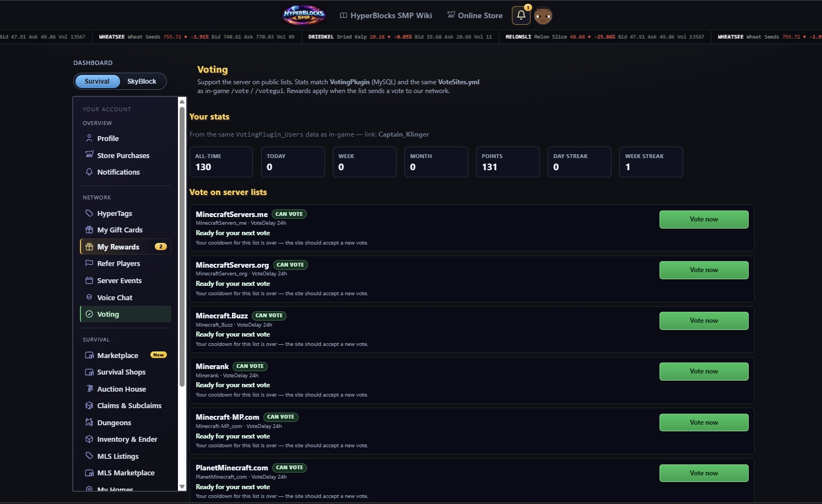Click the MELONSLI Melon Slice ticker entry
This screenshot has width=822, height=504.
click(x=604, y=37)
